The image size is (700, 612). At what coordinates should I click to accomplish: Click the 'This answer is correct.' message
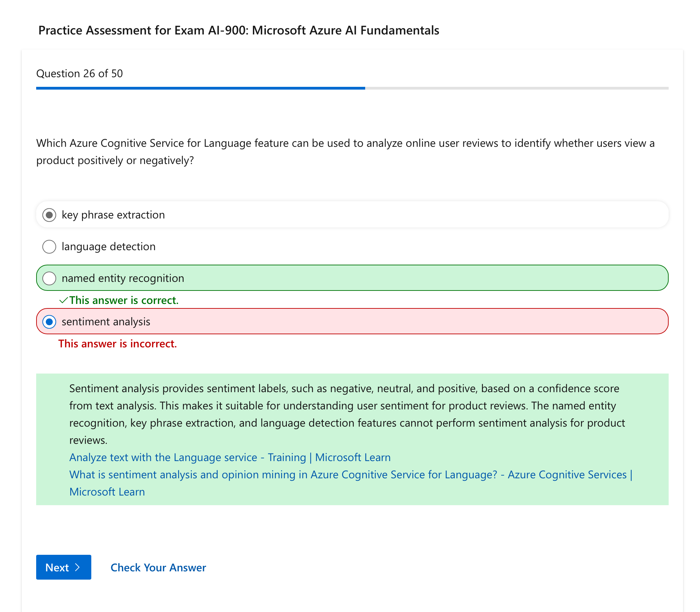click(x=124, y=300)
